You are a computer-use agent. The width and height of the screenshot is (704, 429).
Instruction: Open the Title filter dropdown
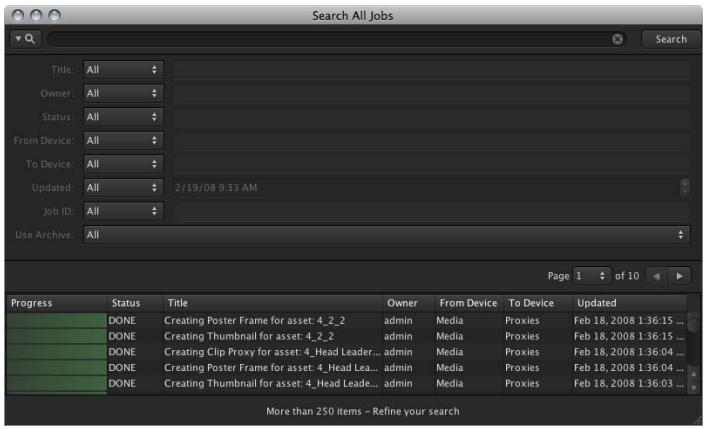coord(123,70)
